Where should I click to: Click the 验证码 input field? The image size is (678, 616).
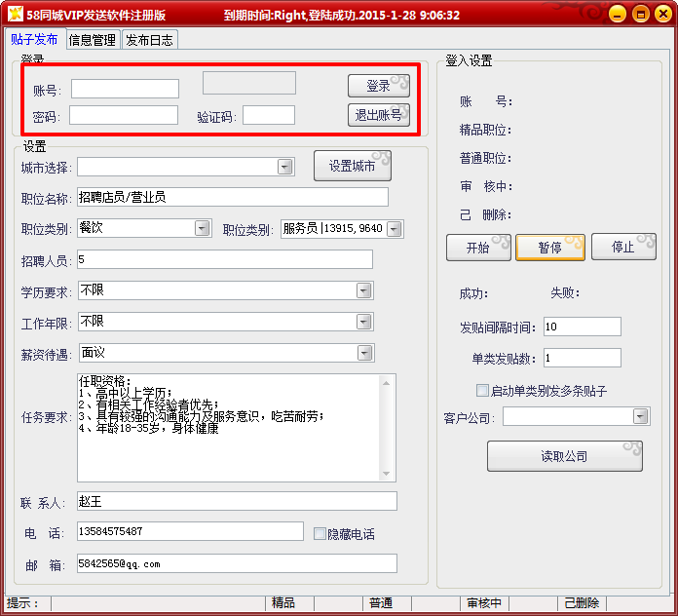[x=269, y=115]
